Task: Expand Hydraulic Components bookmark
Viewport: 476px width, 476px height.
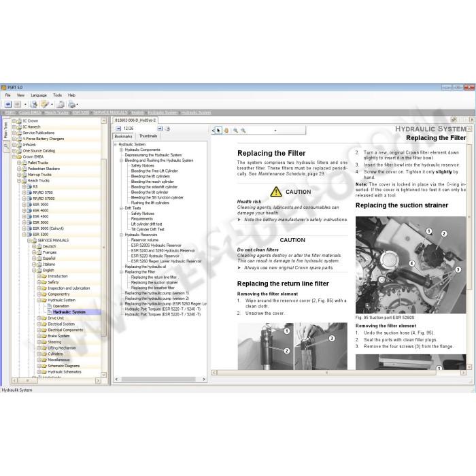Action: tap(121, 150)
